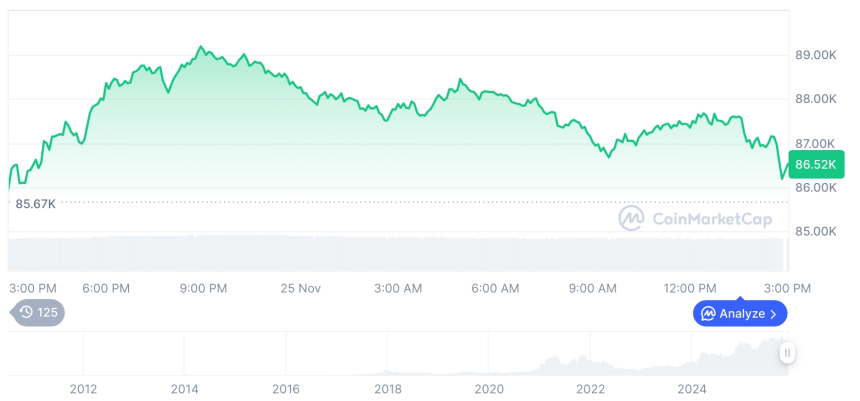Click the 89.00K y-axis label
Screen dimensions: 860x401
(815, 54)
